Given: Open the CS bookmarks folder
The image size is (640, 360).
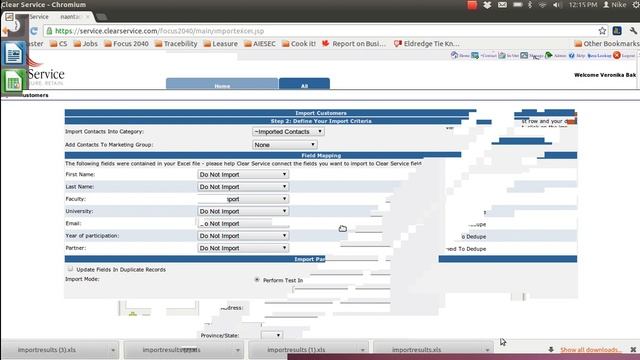Looking at the screenshot, I should [58, 43].
